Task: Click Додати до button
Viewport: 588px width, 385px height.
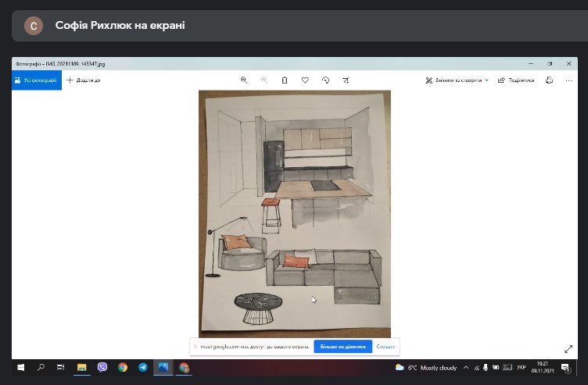Action: (83, 80)
